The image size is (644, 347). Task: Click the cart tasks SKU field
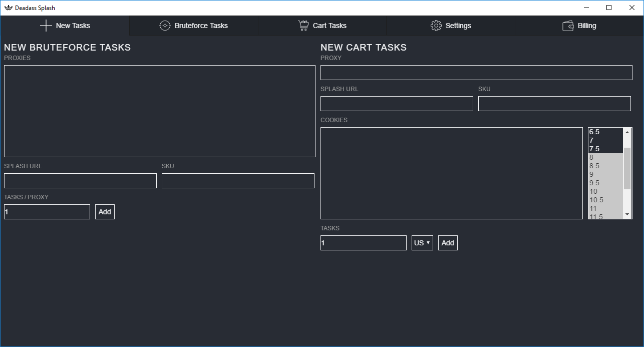[x=554, y=104]
